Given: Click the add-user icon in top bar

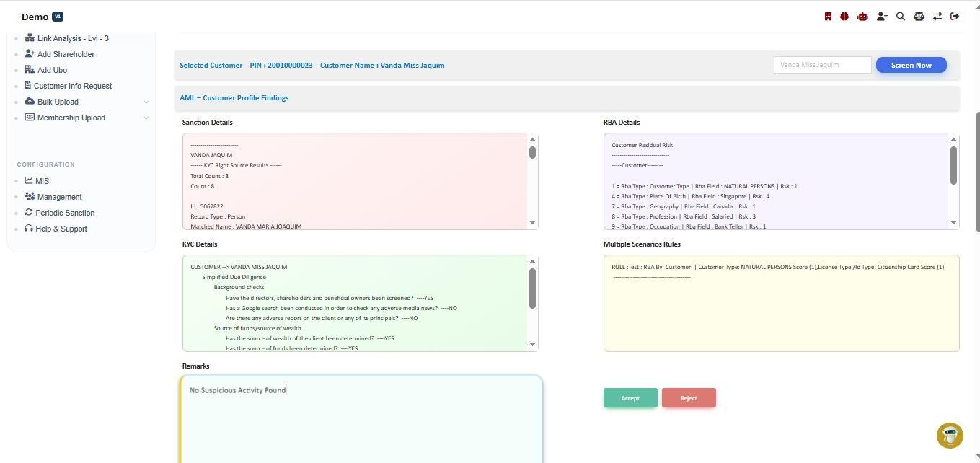Looking at the screenshot, I should coord(882,16).
